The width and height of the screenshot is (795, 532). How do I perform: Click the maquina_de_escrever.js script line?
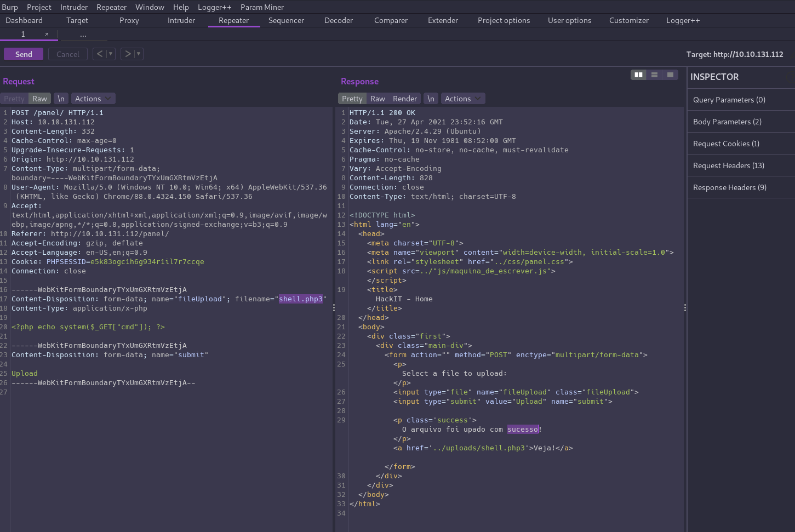pyautogui.click(x=461, y=271)
